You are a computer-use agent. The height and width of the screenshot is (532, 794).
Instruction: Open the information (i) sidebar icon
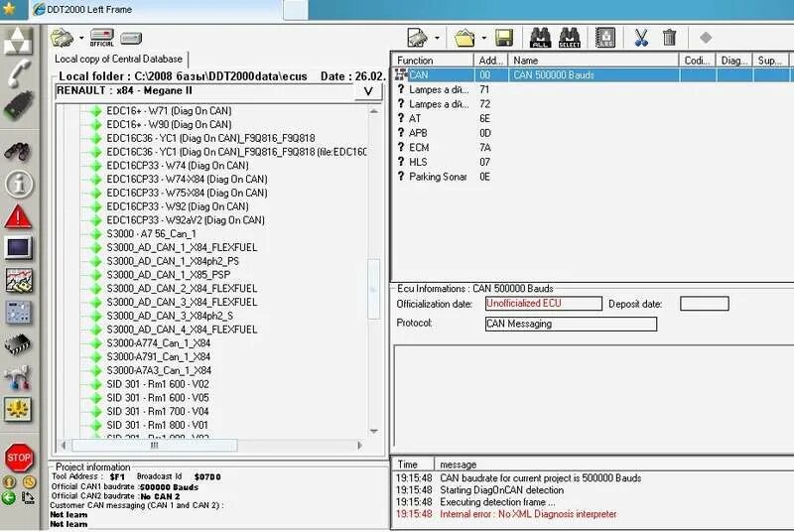pyautogui.click(x=19, y=184)
